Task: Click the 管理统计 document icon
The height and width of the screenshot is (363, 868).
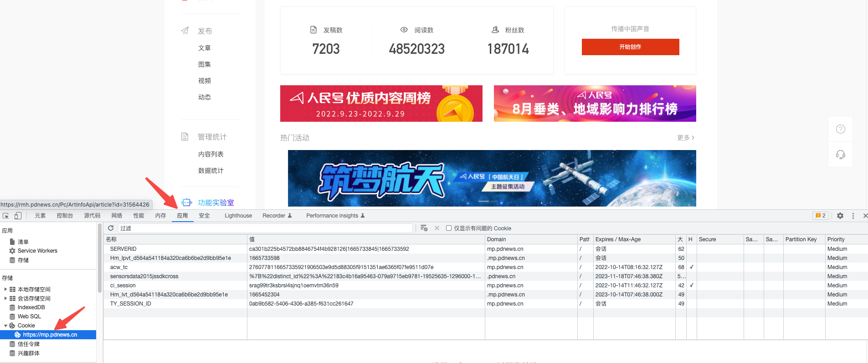Action: (185, 136)
